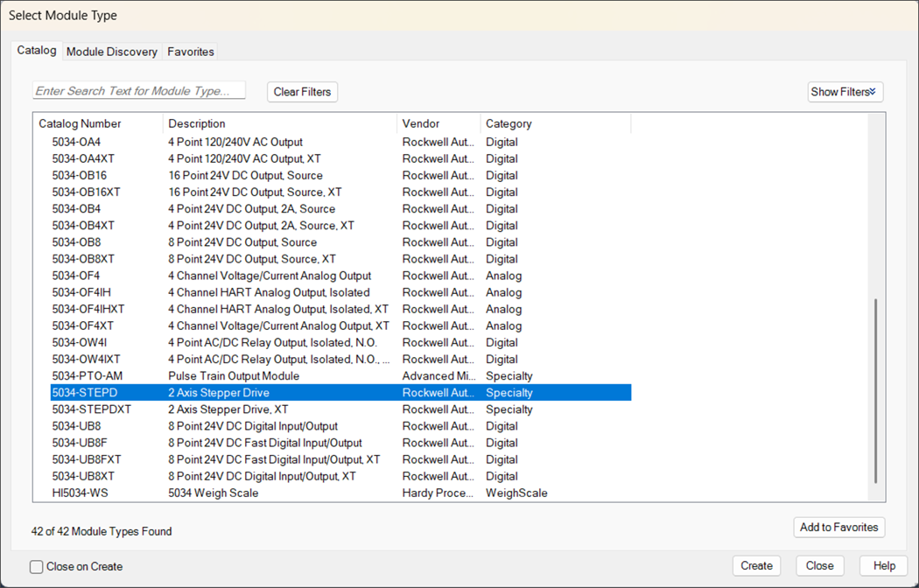Select the 5034-OB8XT module row
The width and height of the screenshot is (919, 588).
click(x=340, y=259)
